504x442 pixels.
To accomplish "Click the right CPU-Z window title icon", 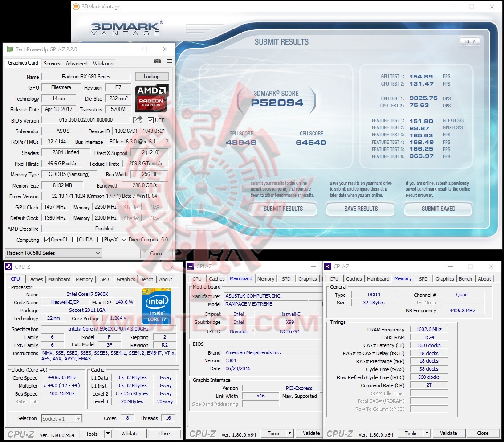I will coord(328,266).
